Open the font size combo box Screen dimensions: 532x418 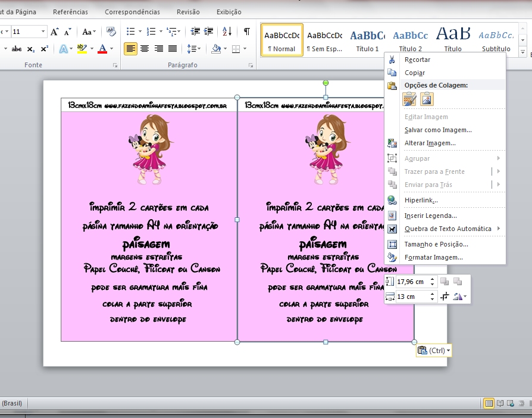click(x=29, y=32)
